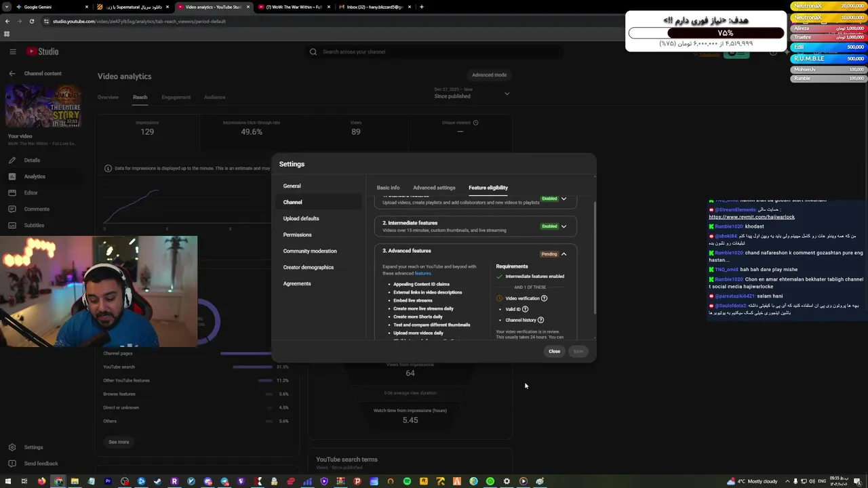Screen dimensions: 868x488
Task: Open Settings gear in sidebar bottom
Action: point(12,447)
